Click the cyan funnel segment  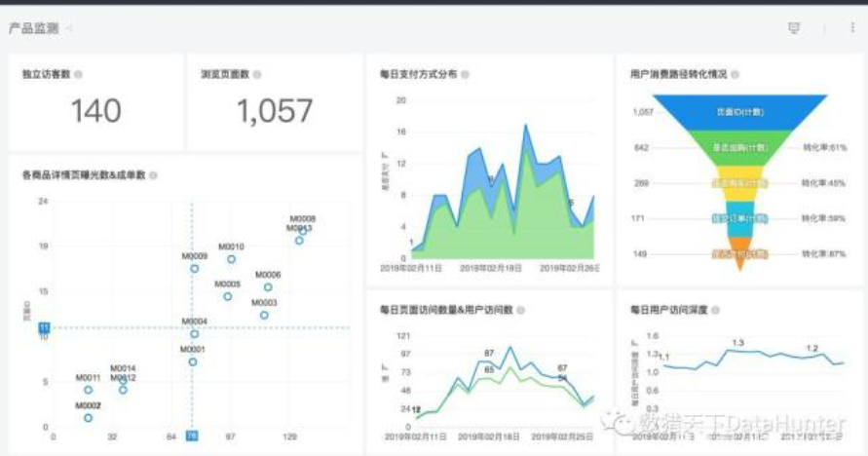(x=740, y=218)
